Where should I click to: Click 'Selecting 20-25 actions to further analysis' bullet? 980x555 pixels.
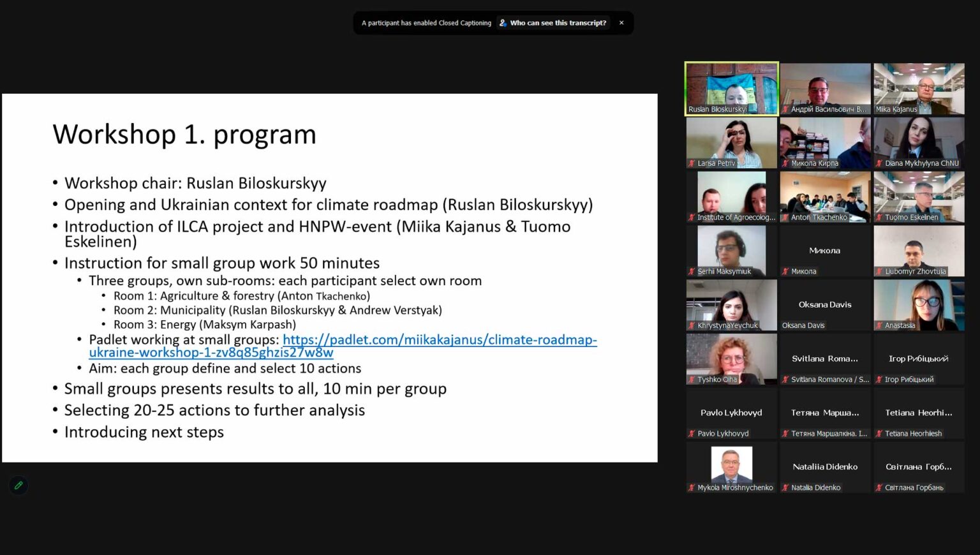(214, 411)
